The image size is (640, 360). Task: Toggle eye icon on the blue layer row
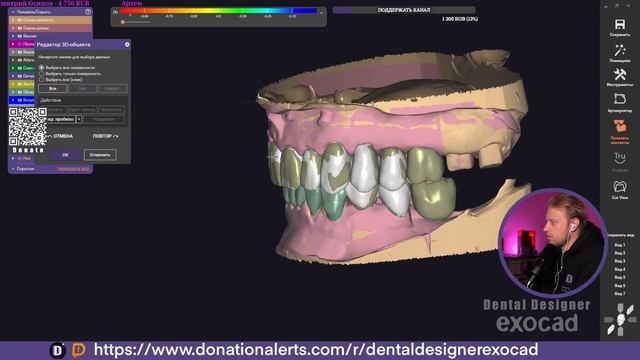click(x=20, y=100)
